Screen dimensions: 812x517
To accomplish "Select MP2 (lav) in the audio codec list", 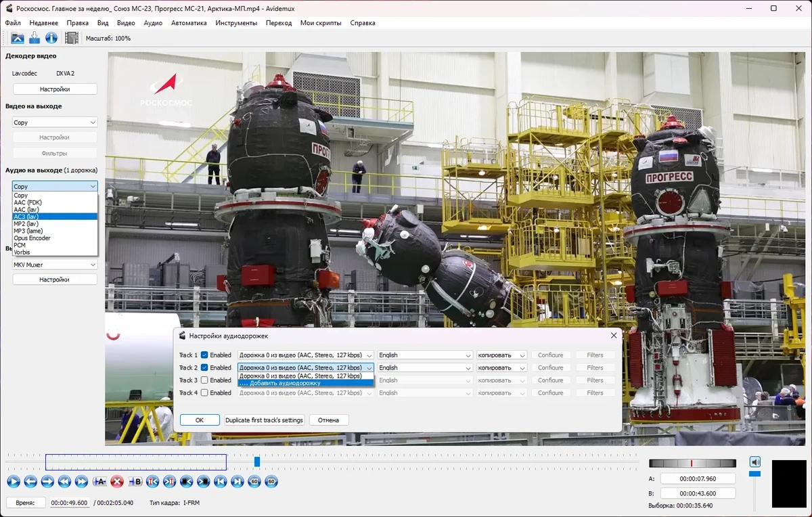I will (x=55, y=224).
